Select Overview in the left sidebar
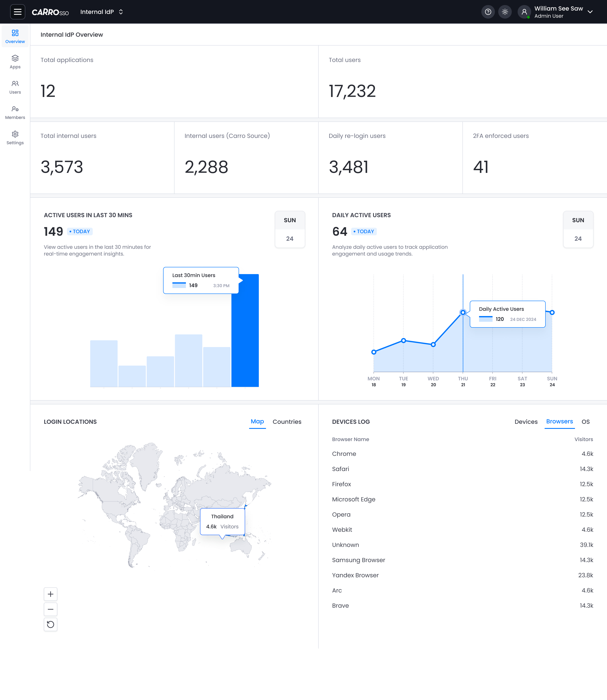Screen dimensions: 607x700 (x=15, y=36)
